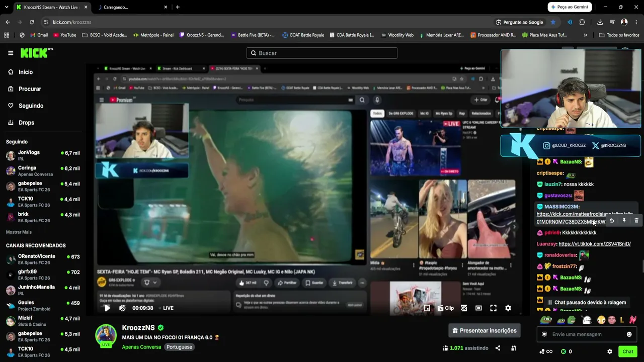Open brkk channel from followed list

click(43, 217)
